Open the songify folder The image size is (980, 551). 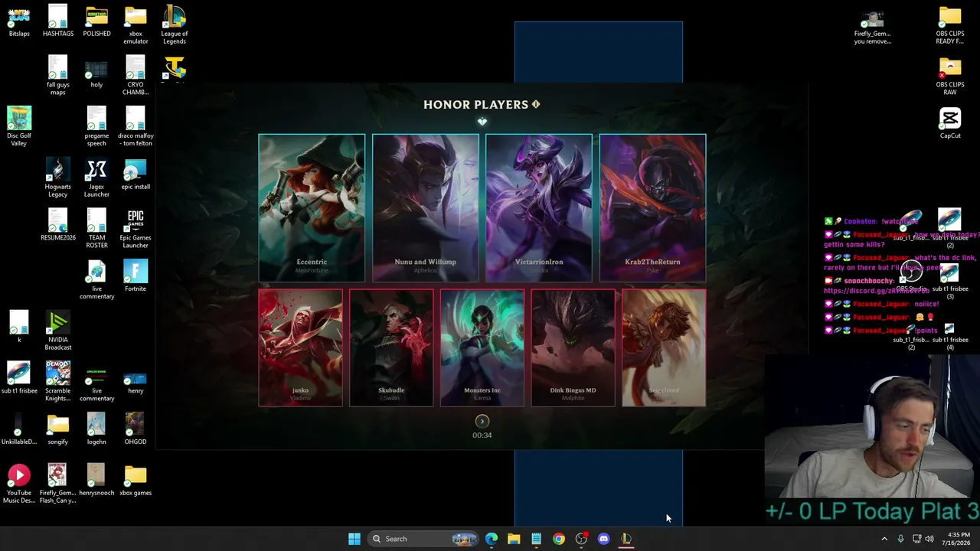pyautogui.click(x=58, y=429)
